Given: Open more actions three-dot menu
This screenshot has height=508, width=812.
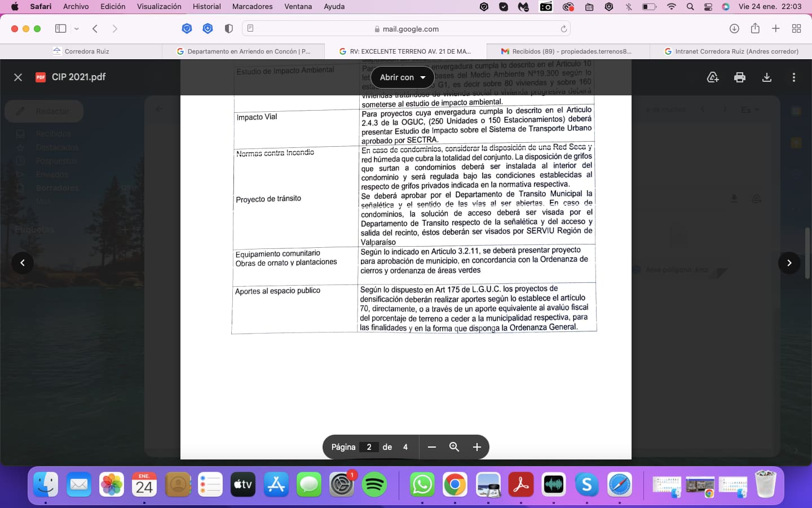Looking at the screenshot, I should (x=793, y=77).
